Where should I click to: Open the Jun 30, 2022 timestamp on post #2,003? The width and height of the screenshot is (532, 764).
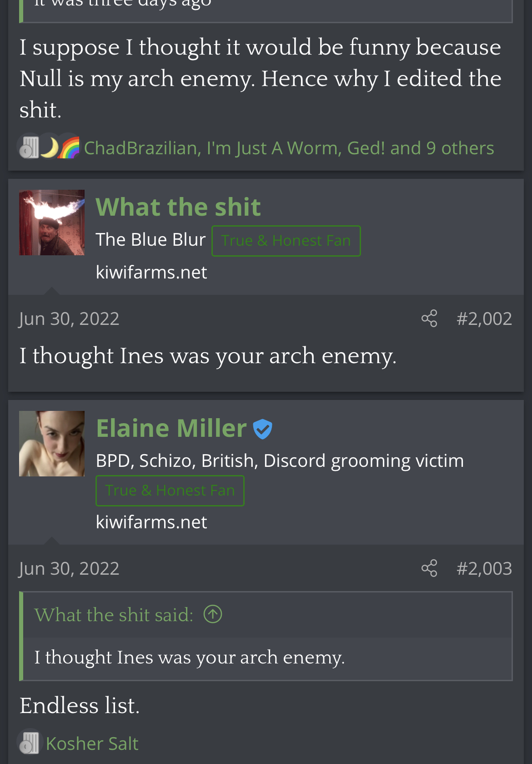[69, 568]
